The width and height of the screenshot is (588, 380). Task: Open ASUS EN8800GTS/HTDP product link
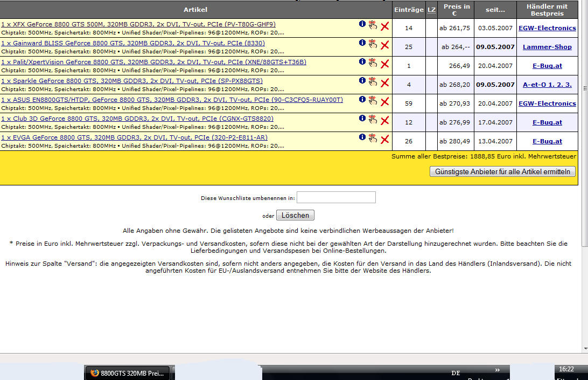pos(172,100)
